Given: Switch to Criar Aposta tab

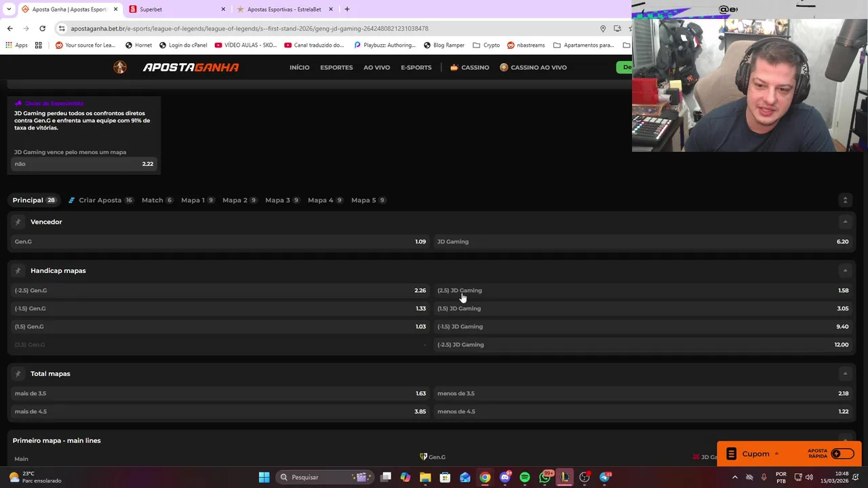Looking at the screenshot, I should [x=100, y=200].
